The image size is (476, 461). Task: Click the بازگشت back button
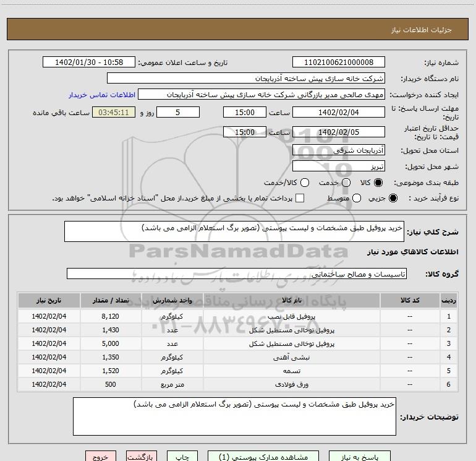click(142, 457)
